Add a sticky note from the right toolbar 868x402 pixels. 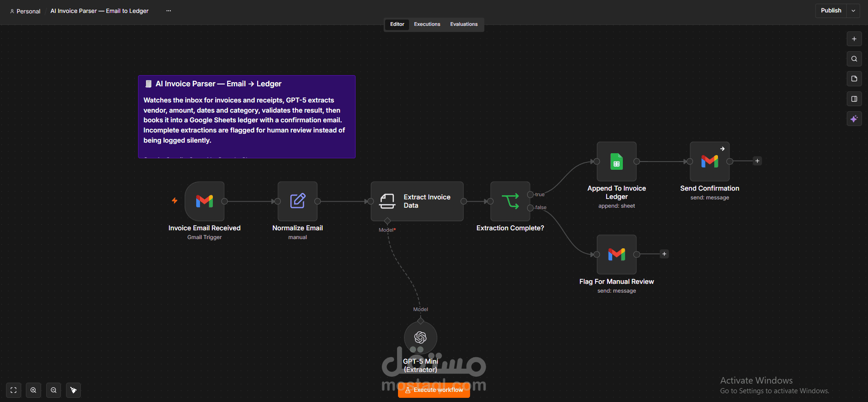[x=854, y=79]
